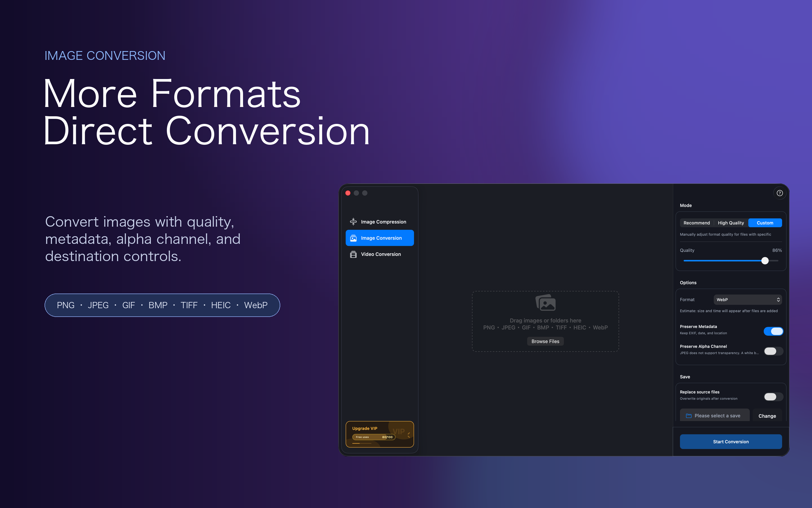Click the red close window button
The height and width of the screenshot is (508, 812).
click(348, 193)
